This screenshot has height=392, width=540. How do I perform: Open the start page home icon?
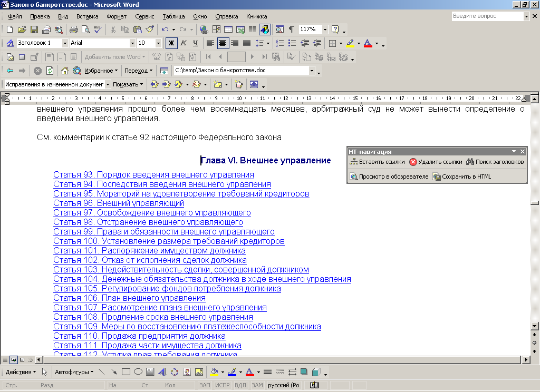[x=64, y=71]
